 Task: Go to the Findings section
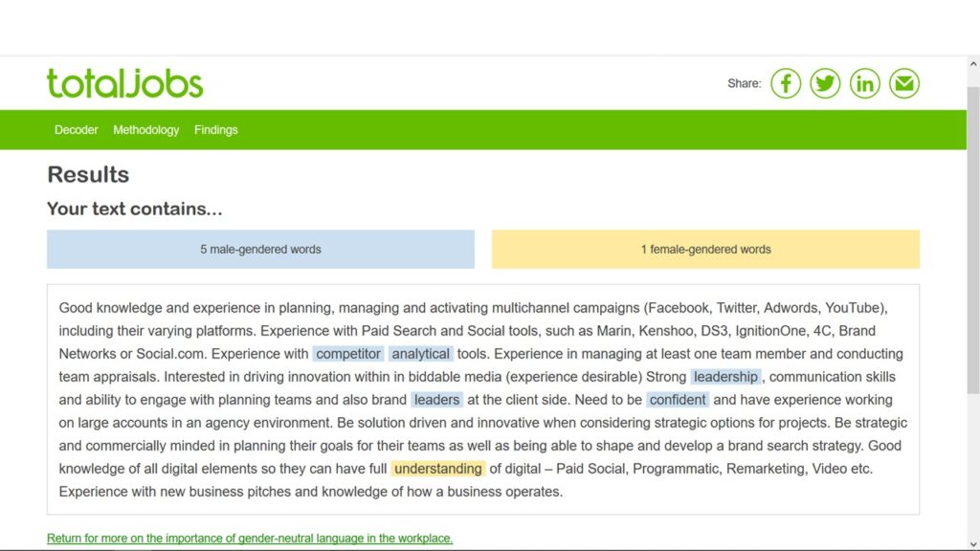216,130
